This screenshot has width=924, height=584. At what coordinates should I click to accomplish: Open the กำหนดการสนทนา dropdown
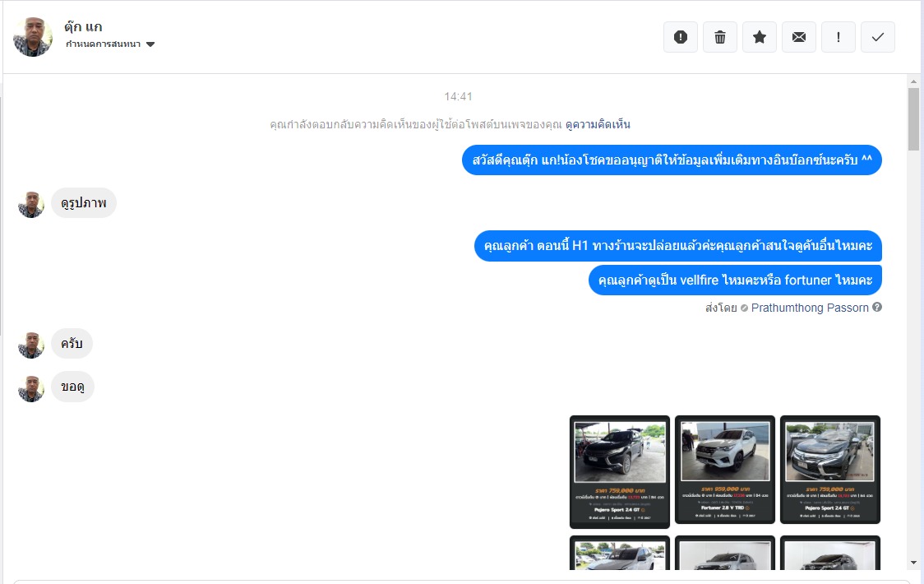click(110, 44)
